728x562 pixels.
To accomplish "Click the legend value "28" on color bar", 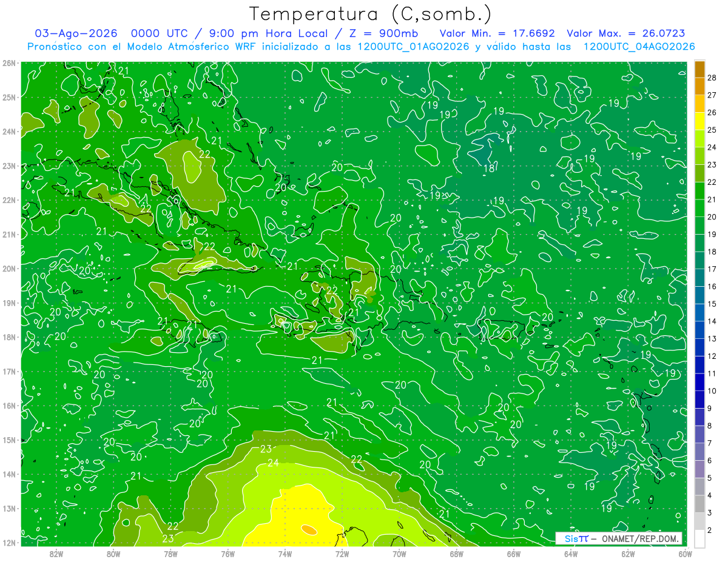I will pyautogui.click(x=712, y=78).
